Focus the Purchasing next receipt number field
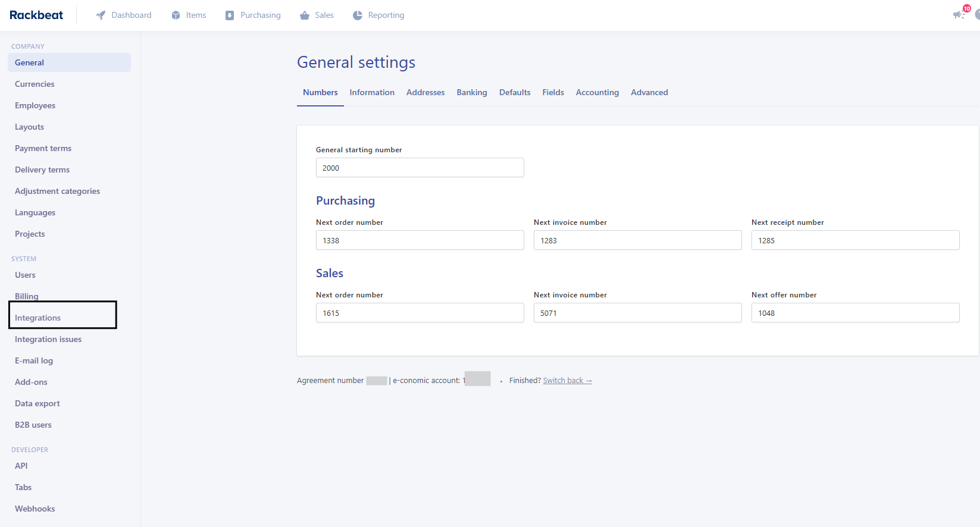Screen dimensions: 980x527 click(855, 240)
